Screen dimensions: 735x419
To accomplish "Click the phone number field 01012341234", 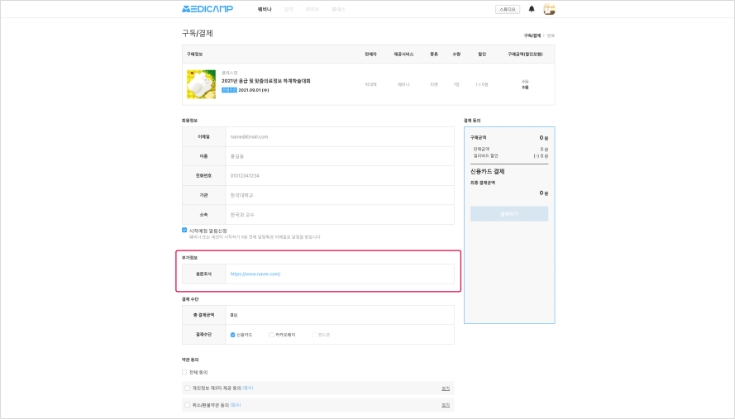I will (339, 176).
